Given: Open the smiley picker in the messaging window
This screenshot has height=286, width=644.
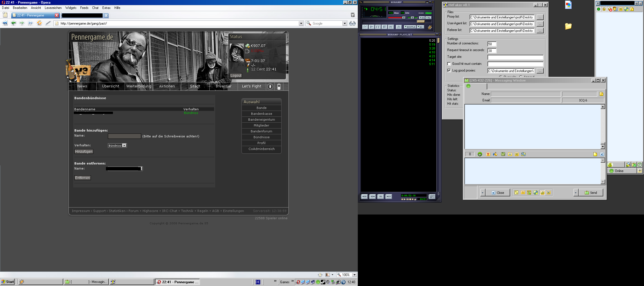Looking at the screenshot, I should 480,154.
